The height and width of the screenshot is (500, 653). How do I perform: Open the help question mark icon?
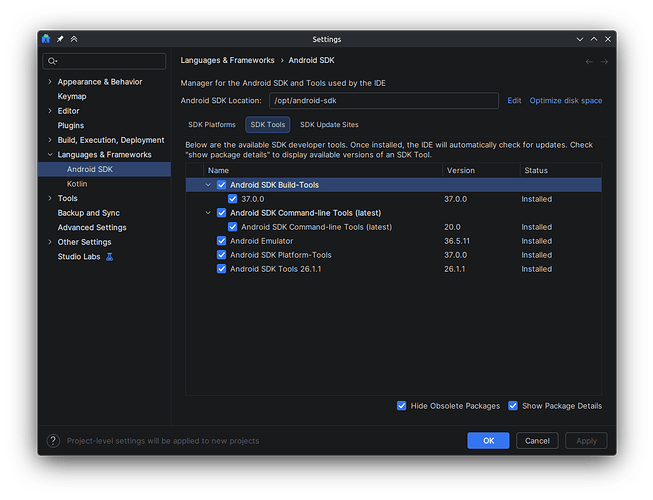[53, 440]
